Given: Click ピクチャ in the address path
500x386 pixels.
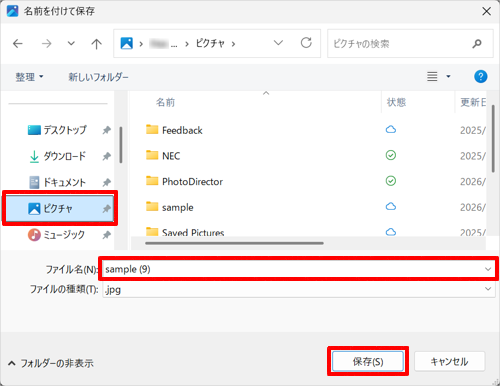Looking at the screenshot, I should 210,43.
